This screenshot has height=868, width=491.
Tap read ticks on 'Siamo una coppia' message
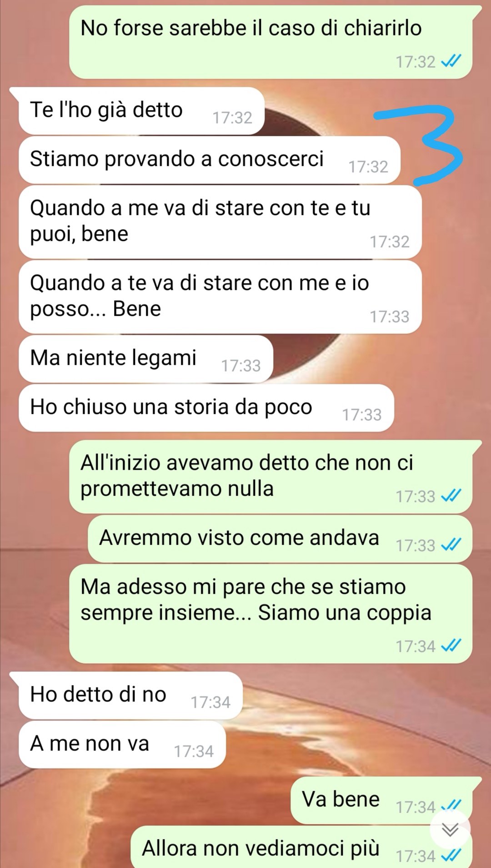451,645
